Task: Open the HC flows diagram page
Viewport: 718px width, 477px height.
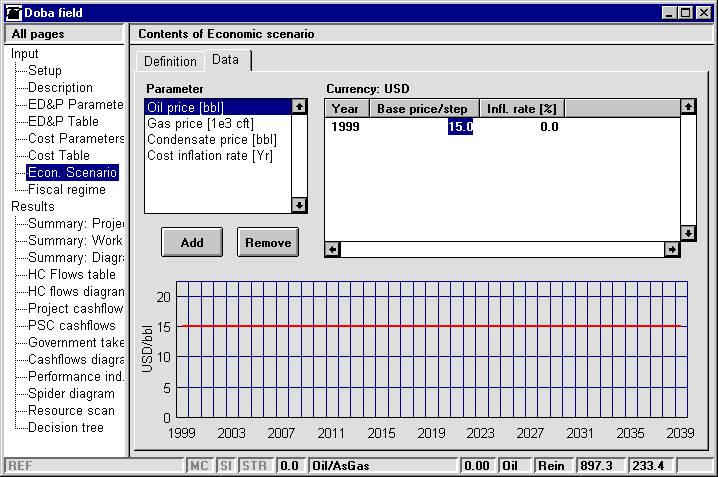Action: 76,291
